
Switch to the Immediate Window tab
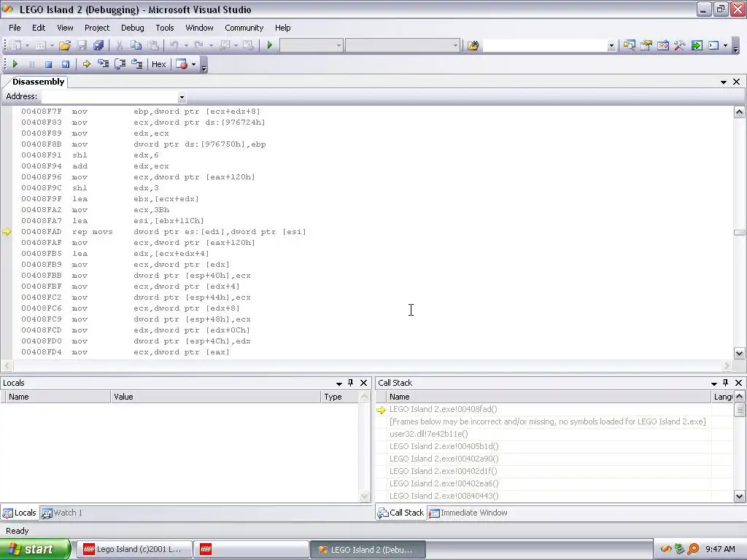[468, 513]
